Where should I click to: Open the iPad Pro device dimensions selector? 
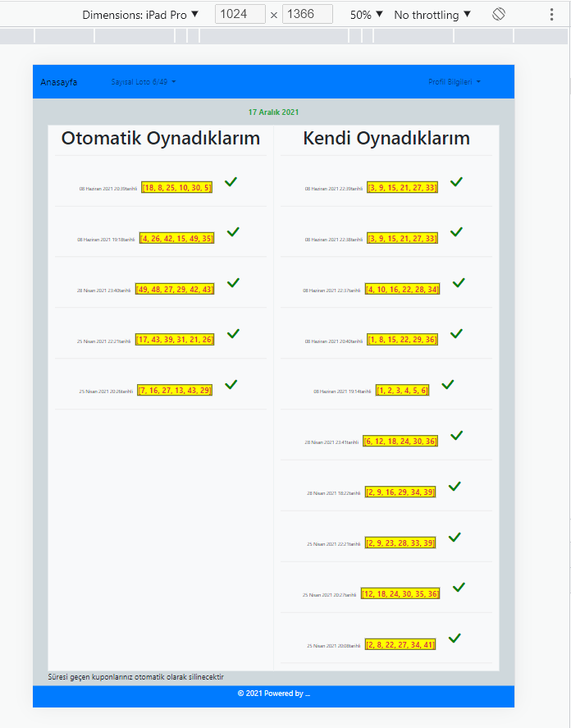pos(139,13)
